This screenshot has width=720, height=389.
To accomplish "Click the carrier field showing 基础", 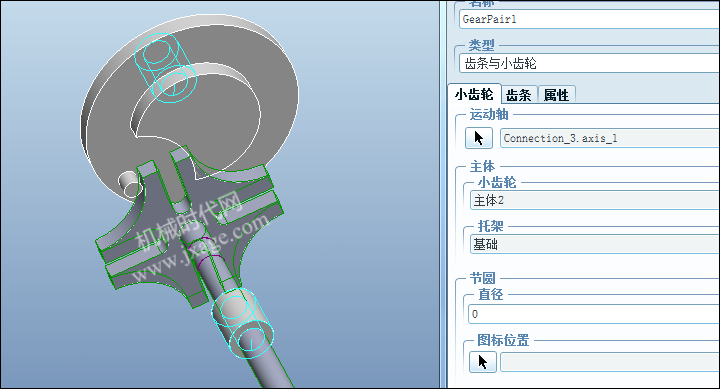I will coord(595,244).
